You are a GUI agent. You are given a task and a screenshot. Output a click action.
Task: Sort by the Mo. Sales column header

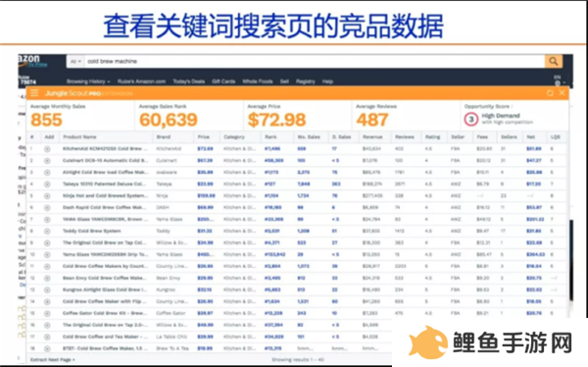click(x=309, y=137)
